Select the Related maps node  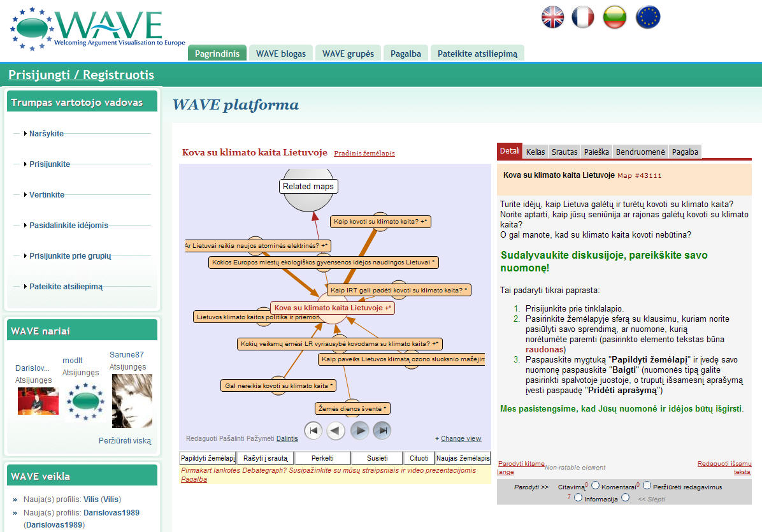308,187
